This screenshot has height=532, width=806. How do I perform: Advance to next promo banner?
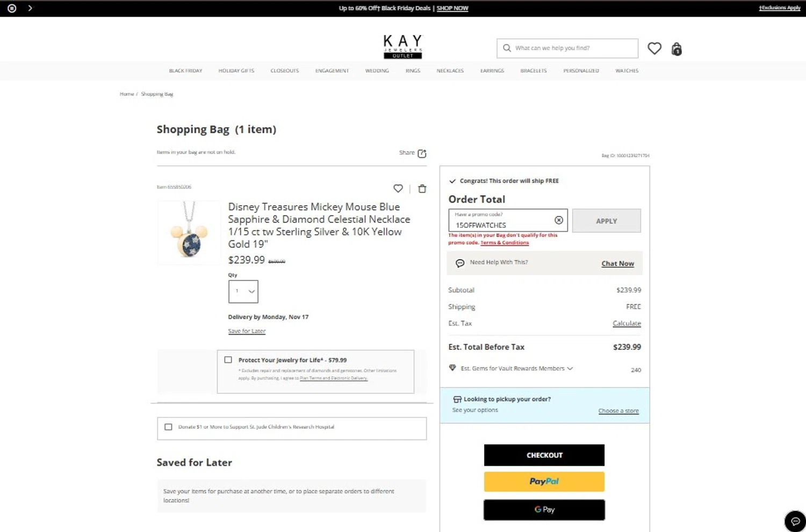click(x=30, y=8)
